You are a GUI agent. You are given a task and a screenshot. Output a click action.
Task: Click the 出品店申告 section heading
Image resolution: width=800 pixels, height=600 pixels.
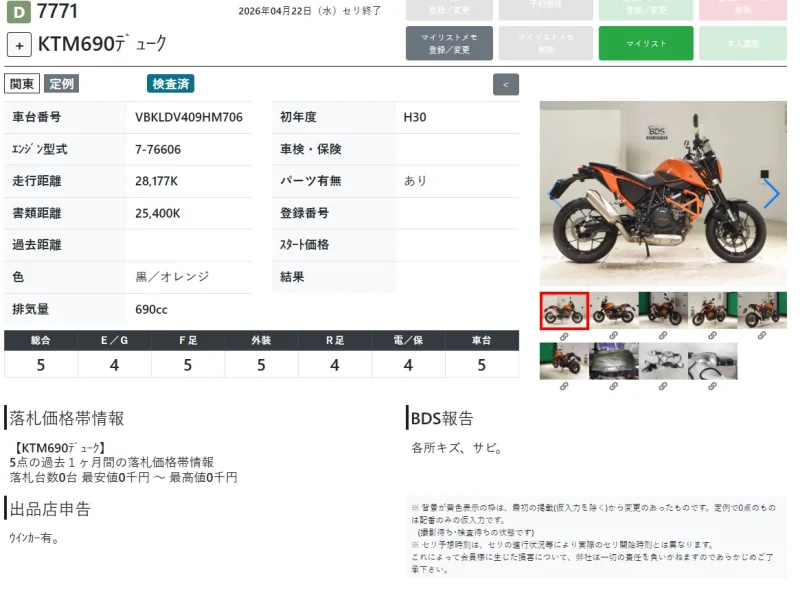tap(50, 509)
